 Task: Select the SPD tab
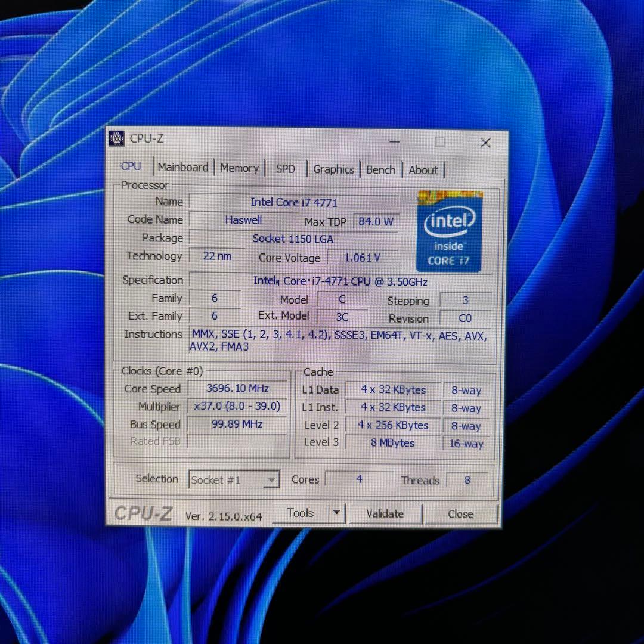[x=285, y=169]
